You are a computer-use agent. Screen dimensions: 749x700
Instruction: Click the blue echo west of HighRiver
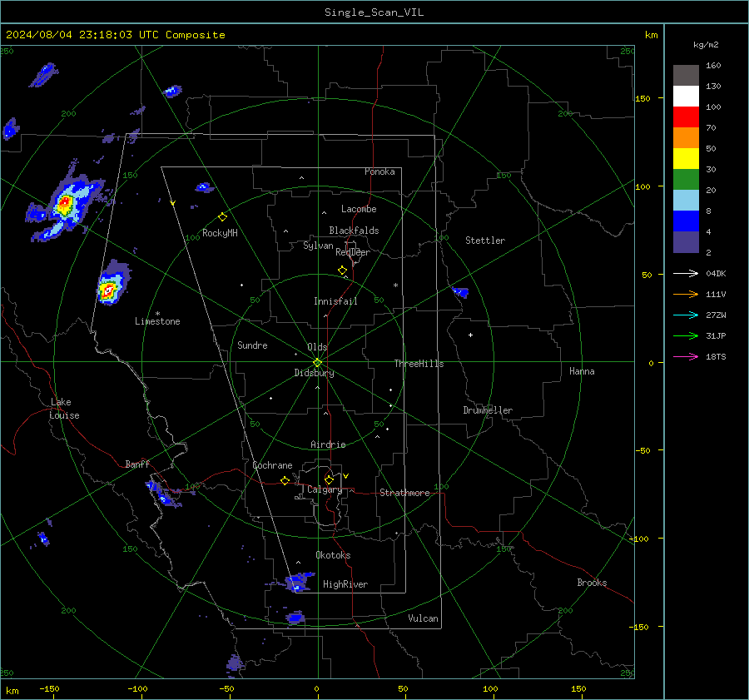pyautogui.click(x=297, y=583)
